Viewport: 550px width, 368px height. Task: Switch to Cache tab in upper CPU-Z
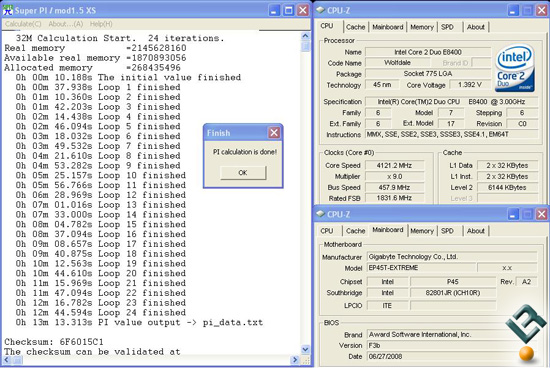point(356,27)
